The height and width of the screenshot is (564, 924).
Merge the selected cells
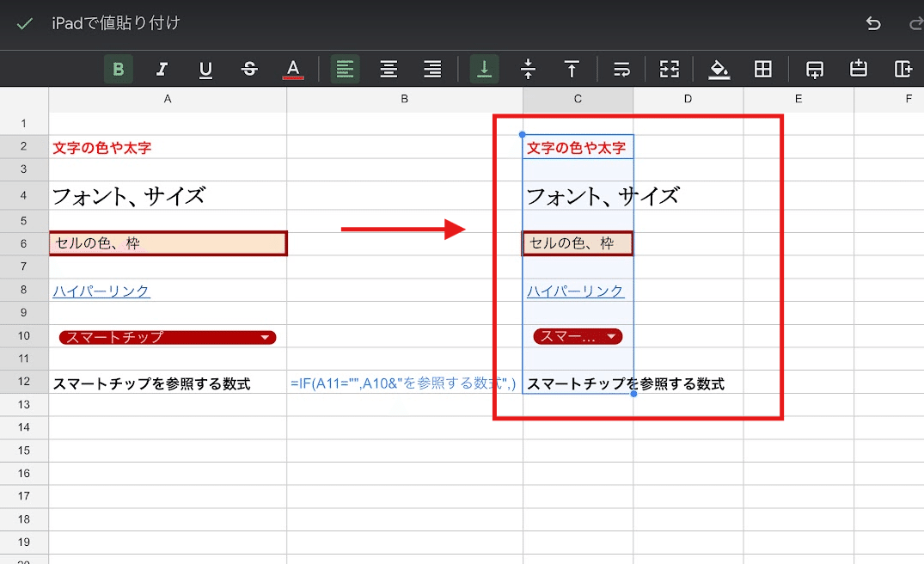pos(670,69)
